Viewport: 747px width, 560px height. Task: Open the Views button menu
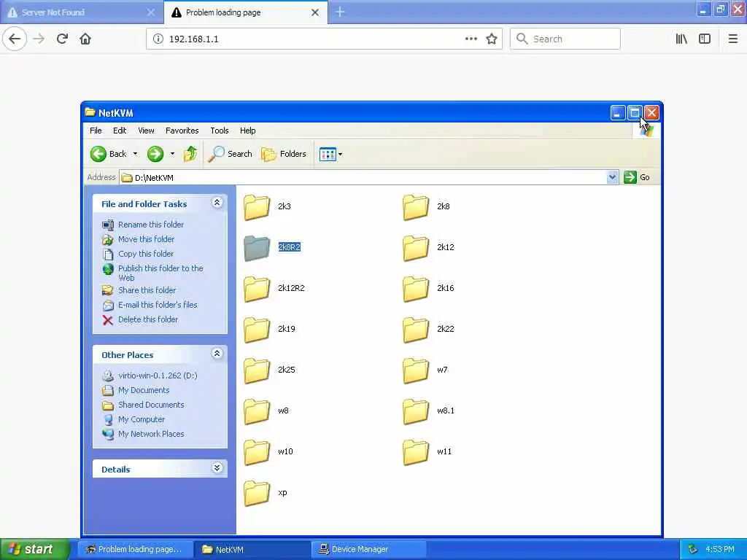[330, 155]
